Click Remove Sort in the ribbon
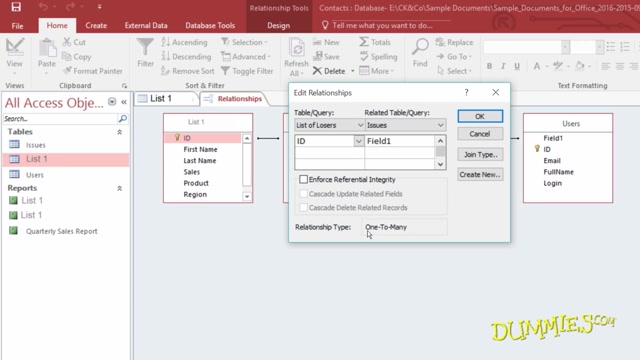Viewport: 640px width, 360px height. point(188,71)
